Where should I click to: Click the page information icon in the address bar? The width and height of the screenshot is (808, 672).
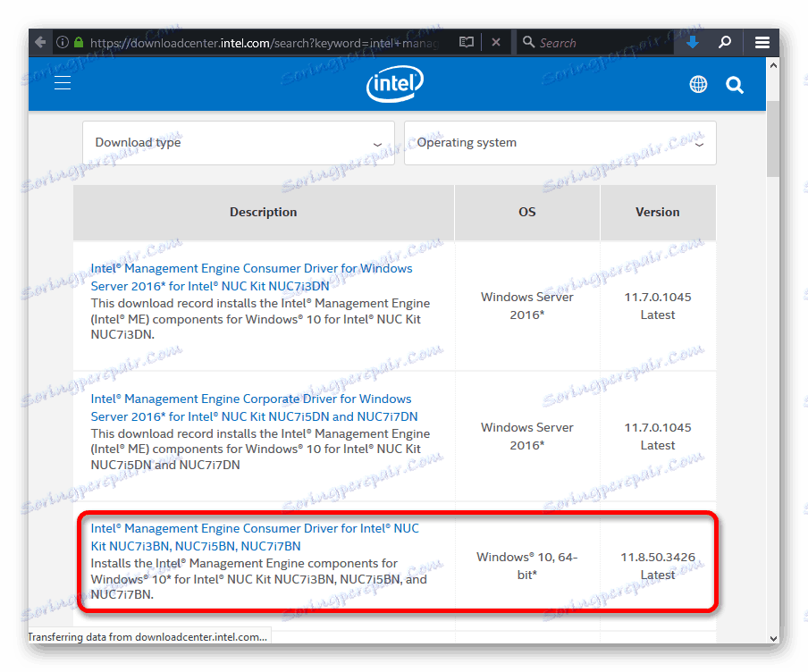pyautogui.click(x=63, y=42)
